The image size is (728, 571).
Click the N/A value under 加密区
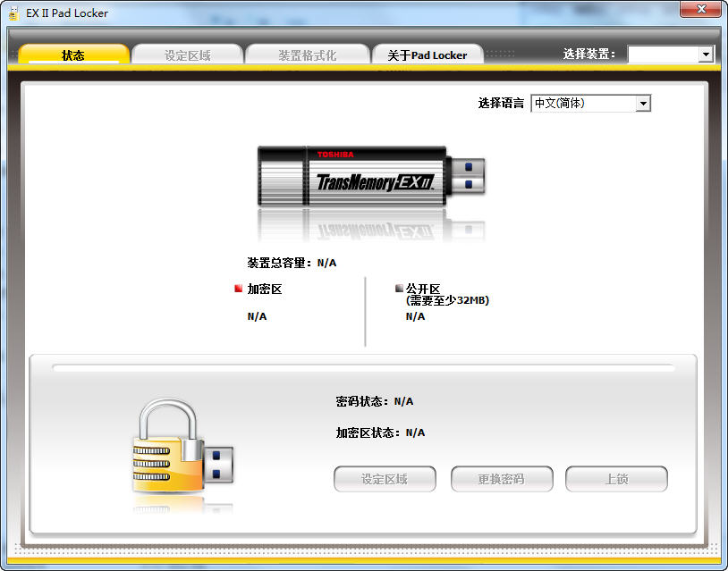[257, 316]
